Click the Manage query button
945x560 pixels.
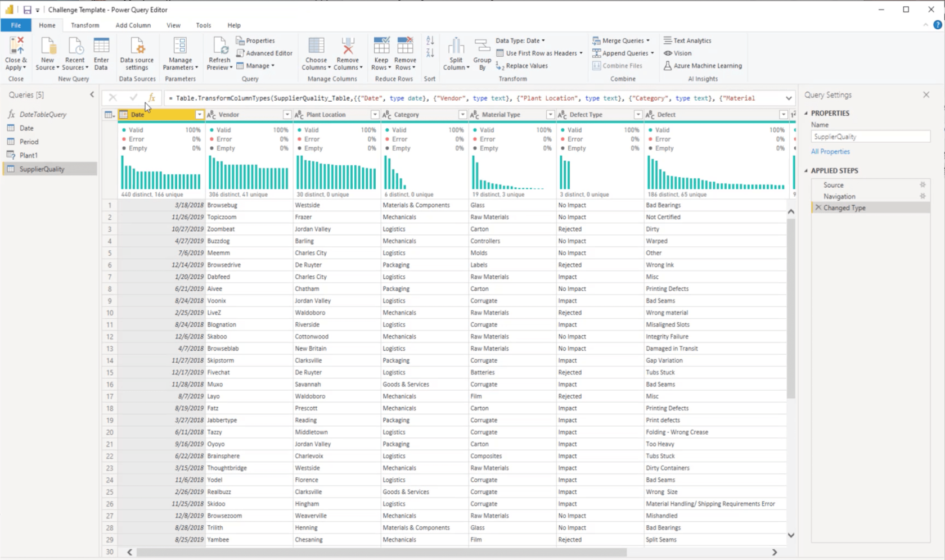255,66
